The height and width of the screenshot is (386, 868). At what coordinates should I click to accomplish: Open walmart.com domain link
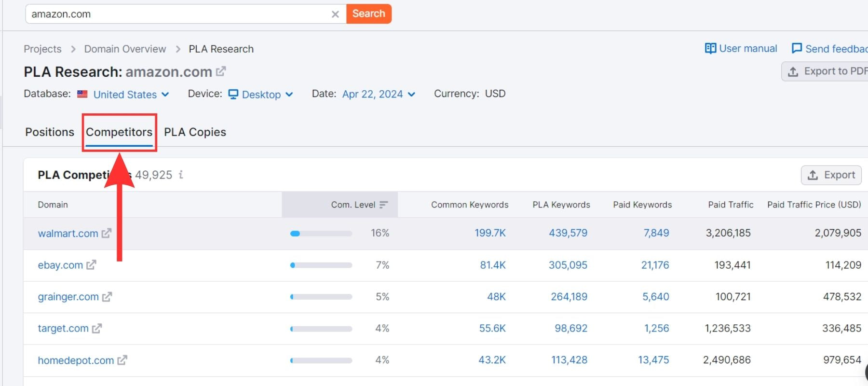(68, 234)
